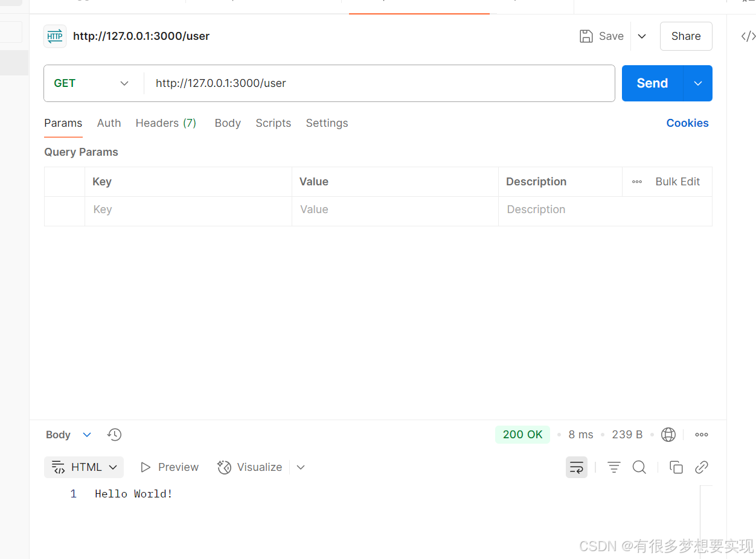756x559 pixels.
Task: Click the 200 OK status badge
Action: coord(522,435)
